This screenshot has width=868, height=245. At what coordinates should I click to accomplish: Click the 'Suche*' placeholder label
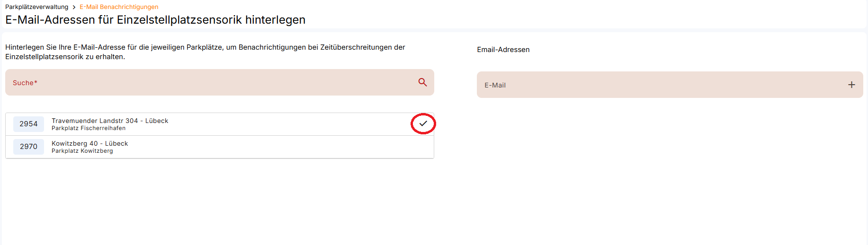[x=25, y=83]
